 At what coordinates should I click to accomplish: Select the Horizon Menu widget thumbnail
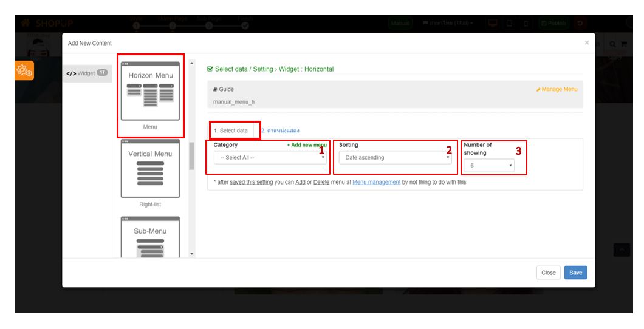tap(150, 90)
